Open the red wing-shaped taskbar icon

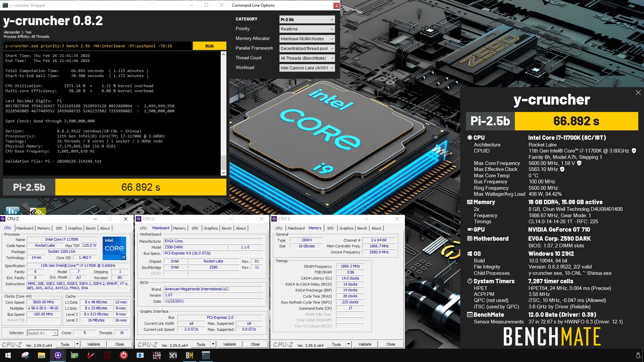coord(91,355)
